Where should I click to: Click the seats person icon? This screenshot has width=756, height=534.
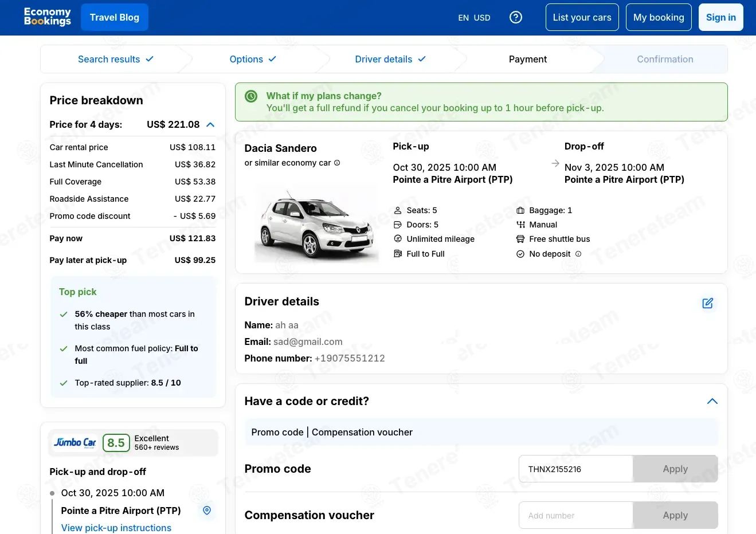(398, 210)
